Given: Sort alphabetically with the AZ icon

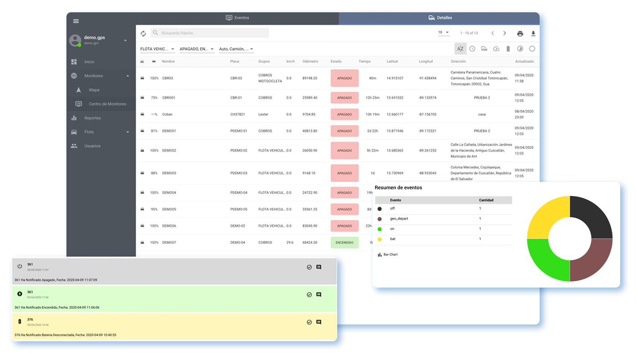Looking at the screenshot, I should click(460, 49).
